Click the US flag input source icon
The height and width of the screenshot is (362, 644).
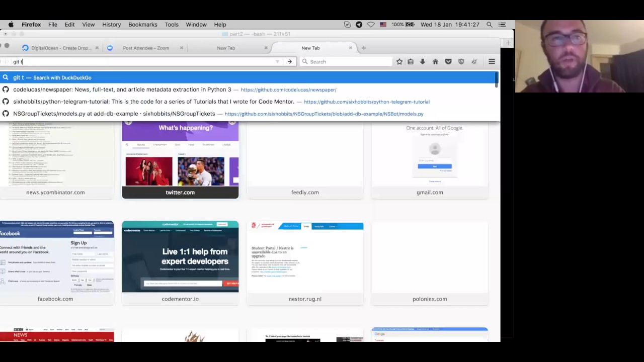(x=383, y=24)
